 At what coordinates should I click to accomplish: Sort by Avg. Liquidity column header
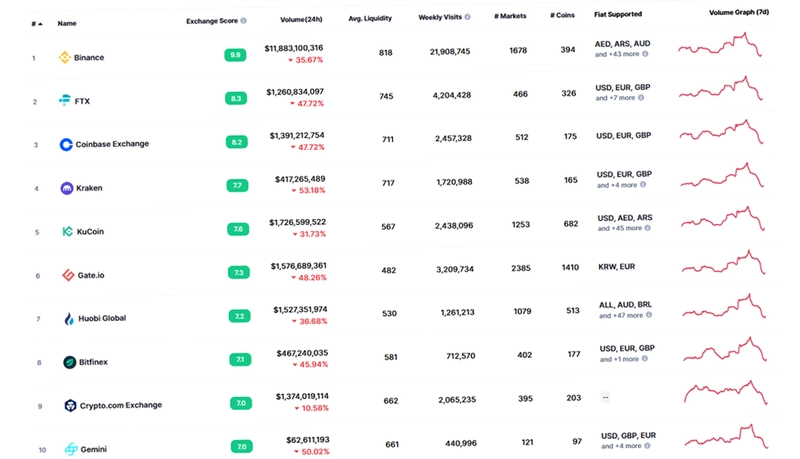(x=370, y=18)
